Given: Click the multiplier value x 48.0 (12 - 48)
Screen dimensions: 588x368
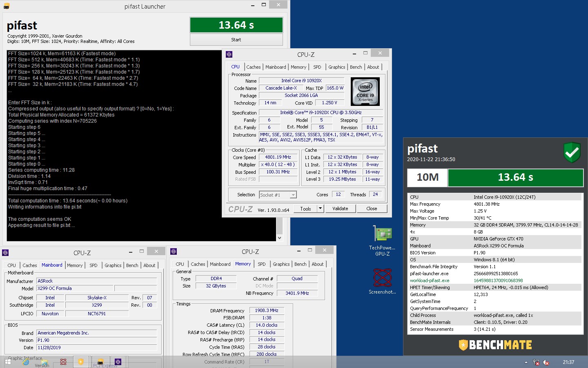Looking at the screenshot, I should pos(278,164).
